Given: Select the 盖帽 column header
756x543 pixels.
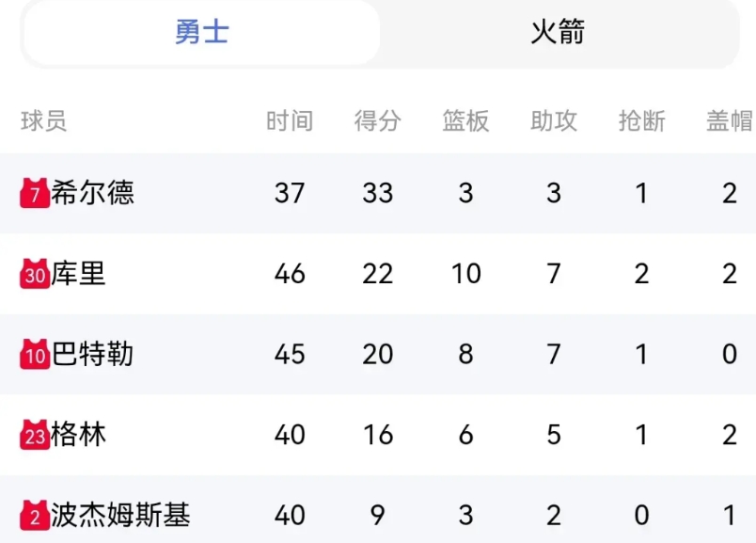Looking at the screenshot, I should [730, 120].
